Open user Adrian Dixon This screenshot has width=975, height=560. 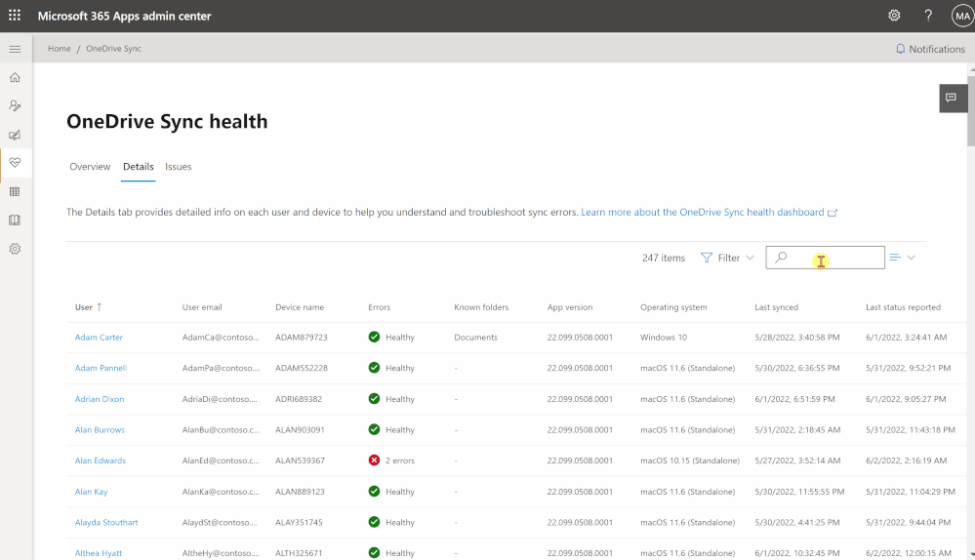pos(100,399)
